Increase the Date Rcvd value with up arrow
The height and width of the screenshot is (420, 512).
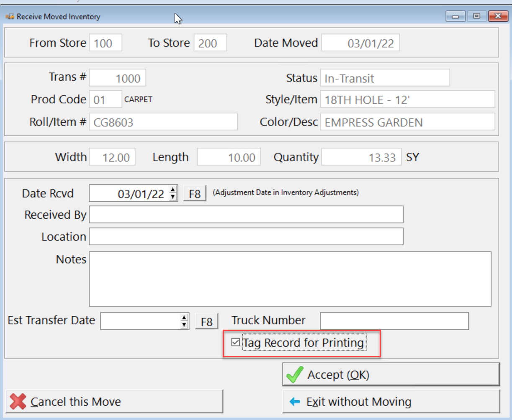(x=172, y=190)
